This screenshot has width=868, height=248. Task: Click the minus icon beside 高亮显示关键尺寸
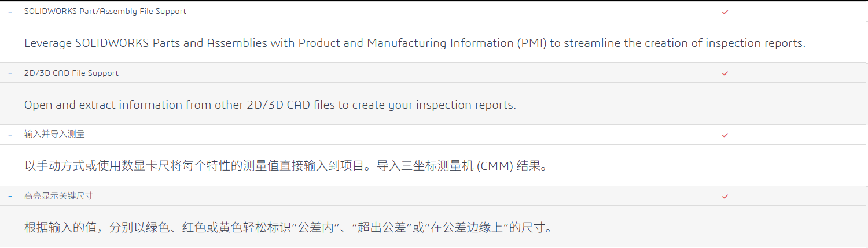point(10,197)
